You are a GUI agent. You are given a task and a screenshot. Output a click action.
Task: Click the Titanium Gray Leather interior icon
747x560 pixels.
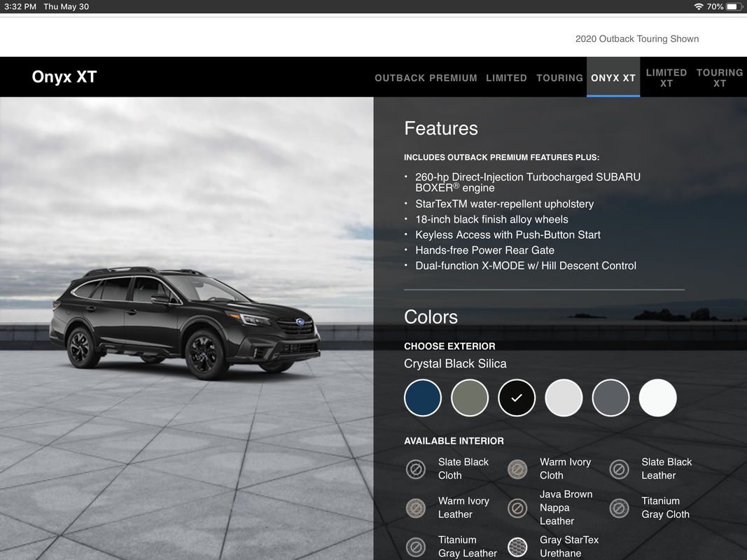pyautogui.click(x=416, y=547)
